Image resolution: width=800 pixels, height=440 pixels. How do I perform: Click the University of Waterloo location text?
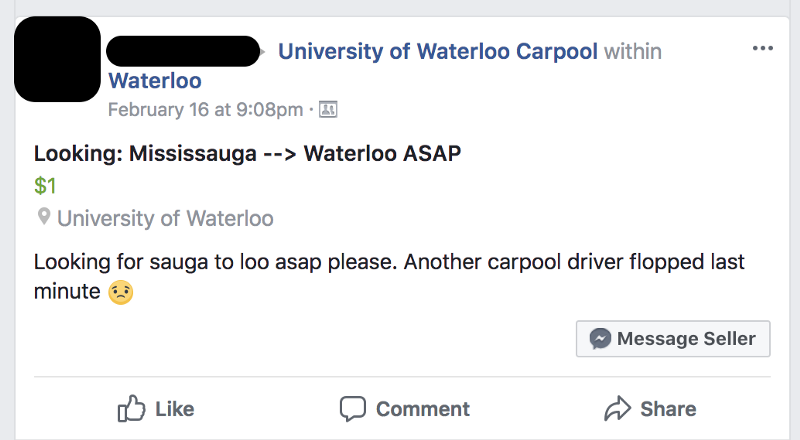[165, 218]
